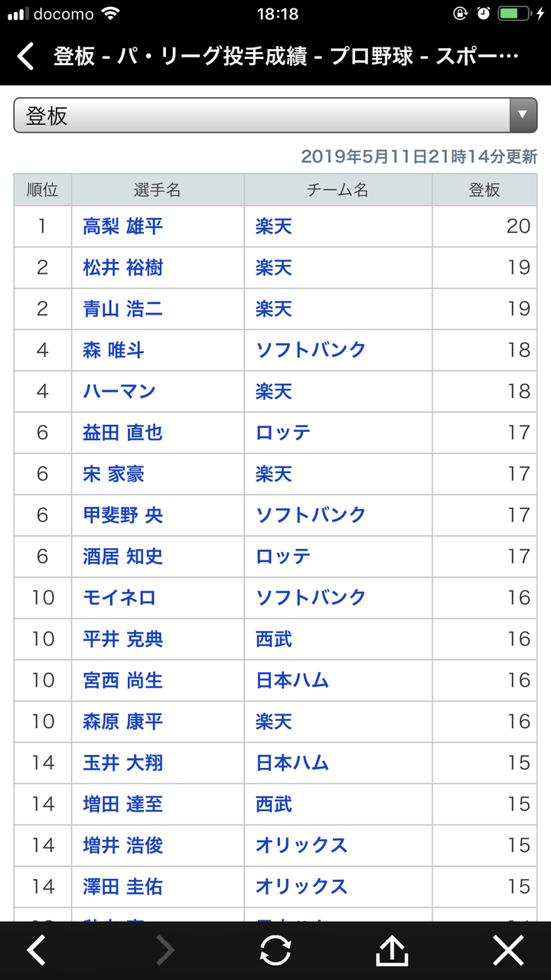The height and width of the screenshot is (980, 551).
Task: Open ロッテ team link for 益田 直也
Action: click(283, 433)
